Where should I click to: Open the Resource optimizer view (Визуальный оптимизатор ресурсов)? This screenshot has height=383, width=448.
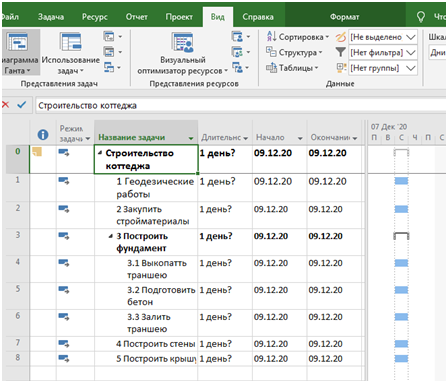[x=182, y=53]
